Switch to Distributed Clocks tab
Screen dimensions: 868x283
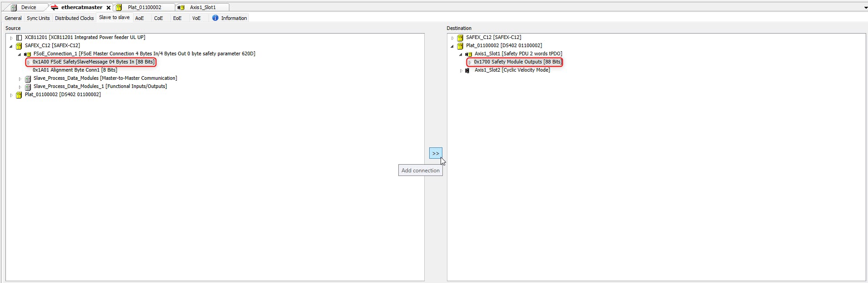[x=74, y=18]
